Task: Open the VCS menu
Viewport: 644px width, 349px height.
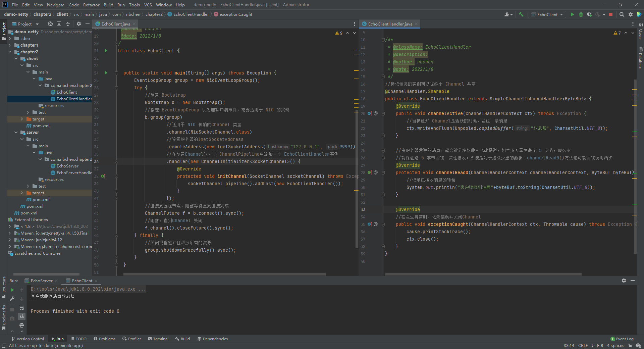Action: (148, 5)
